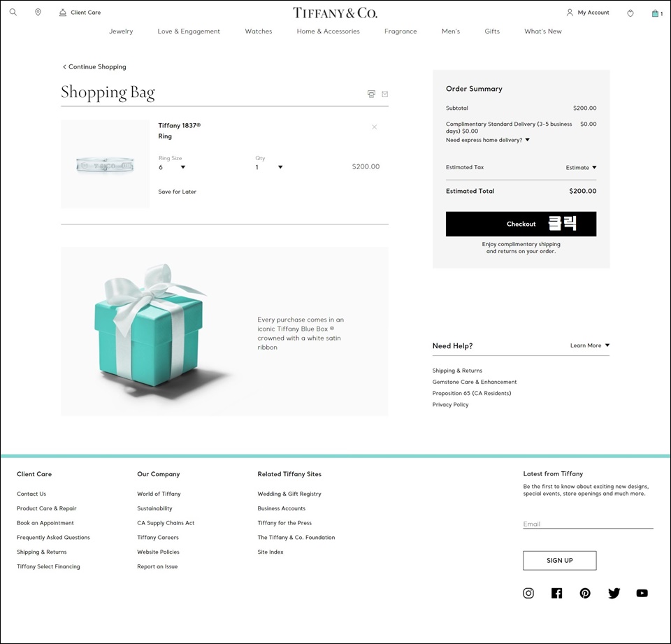Open Tiffany for the Press link
The height and width of the screenshot is (644, 671).
(284, 523)
